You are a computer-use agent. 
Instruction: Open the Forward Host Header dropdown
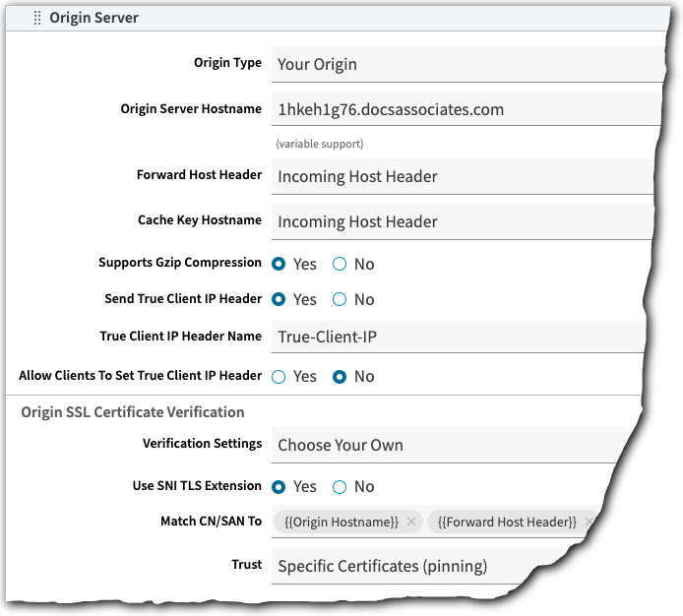point(463,177)
